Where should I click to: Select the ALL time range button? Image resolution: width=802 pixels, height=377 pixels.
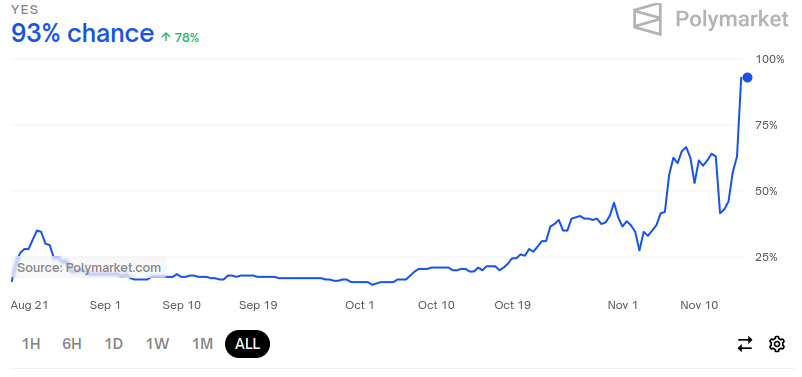pos(248,344)
